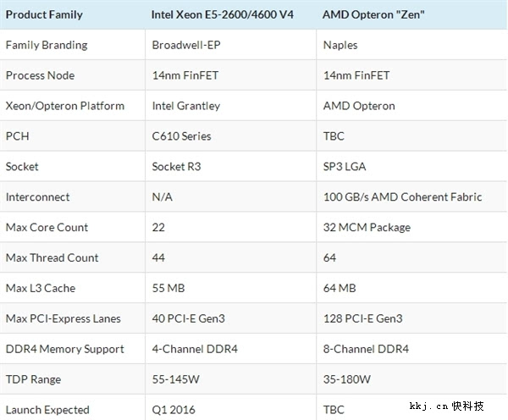Select the 35-180W TDP range cell
Viewport: 508px width, 420px height.
click(346, 380)
